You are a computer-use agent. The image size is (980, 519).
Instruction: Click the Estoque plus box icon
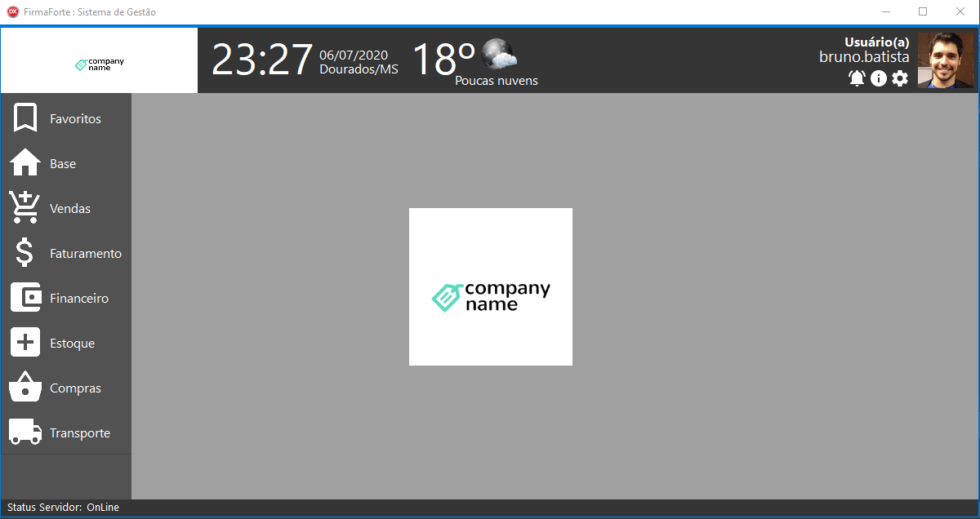25,343
